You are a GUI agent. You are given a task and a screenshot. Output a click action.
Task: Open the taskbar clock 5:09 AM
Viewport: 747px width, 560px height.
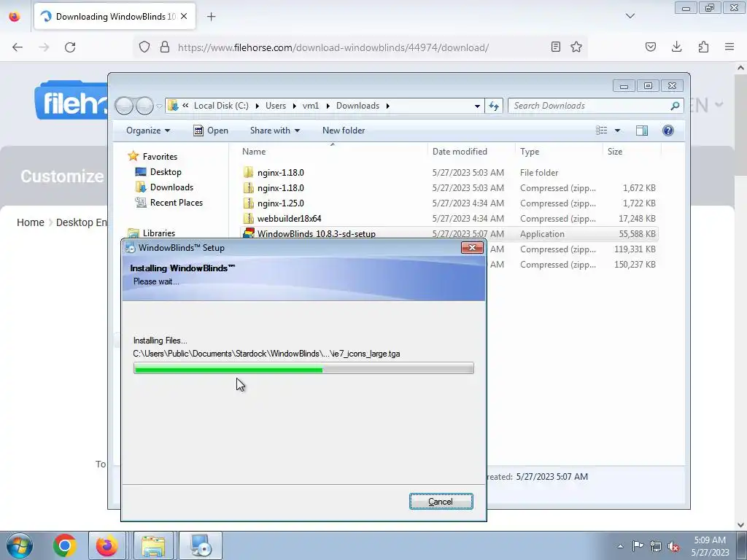click(x=710, y=546)
